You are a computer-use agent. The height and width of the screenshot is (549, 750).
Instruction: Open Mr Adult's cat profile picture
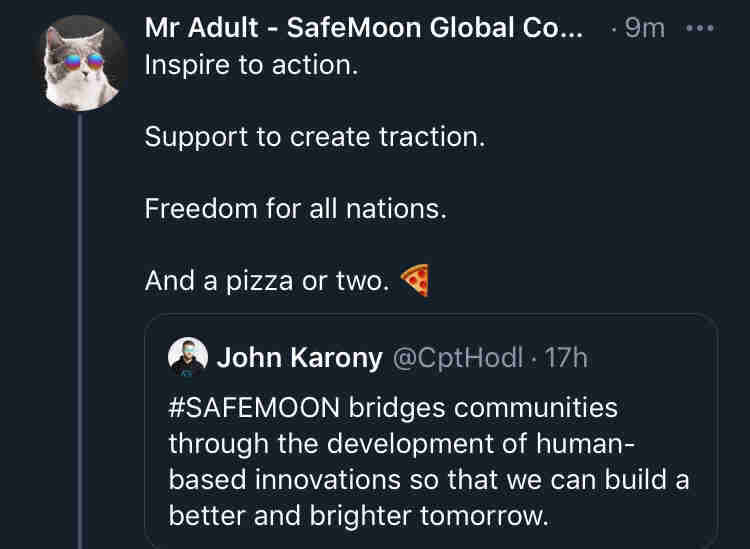[x=80, y=65]
